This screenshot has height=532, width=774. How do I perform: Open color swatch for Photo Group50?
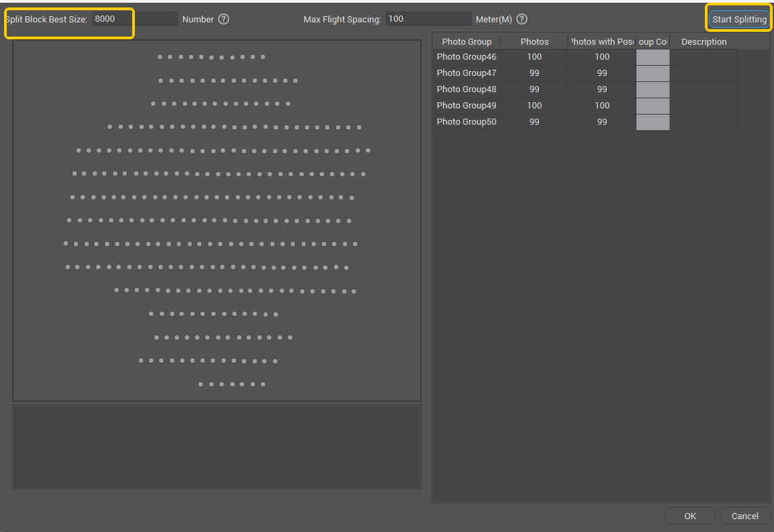(x=653, y=122)
